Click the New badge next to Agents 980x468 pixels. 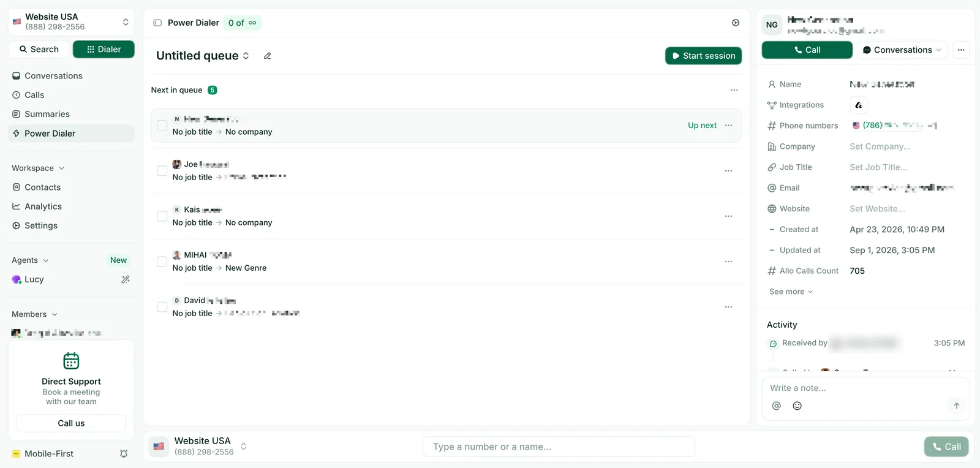118,260
